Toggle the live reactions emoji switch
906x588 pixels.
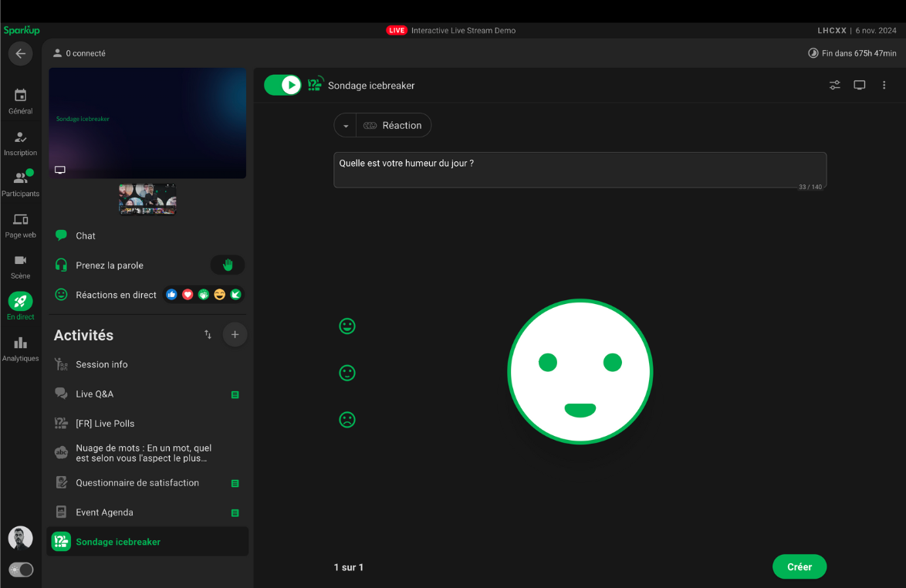pos(204,295)
